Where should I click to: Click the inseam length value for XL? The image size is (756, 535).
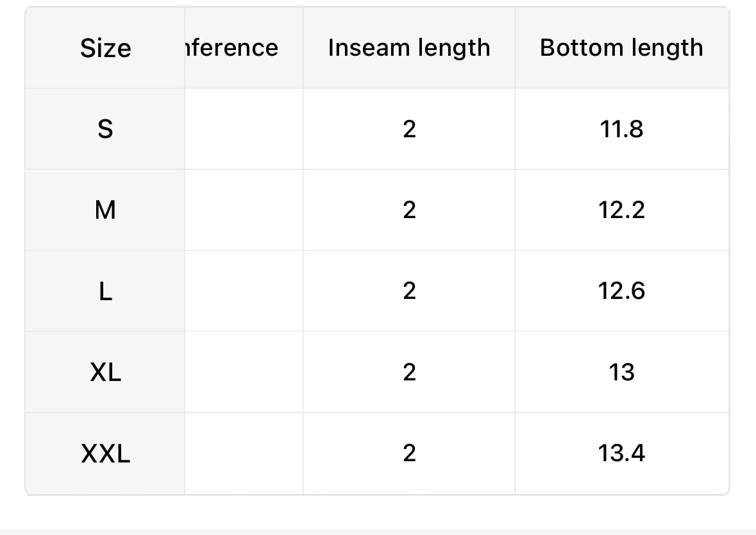(x=409, y=373)
